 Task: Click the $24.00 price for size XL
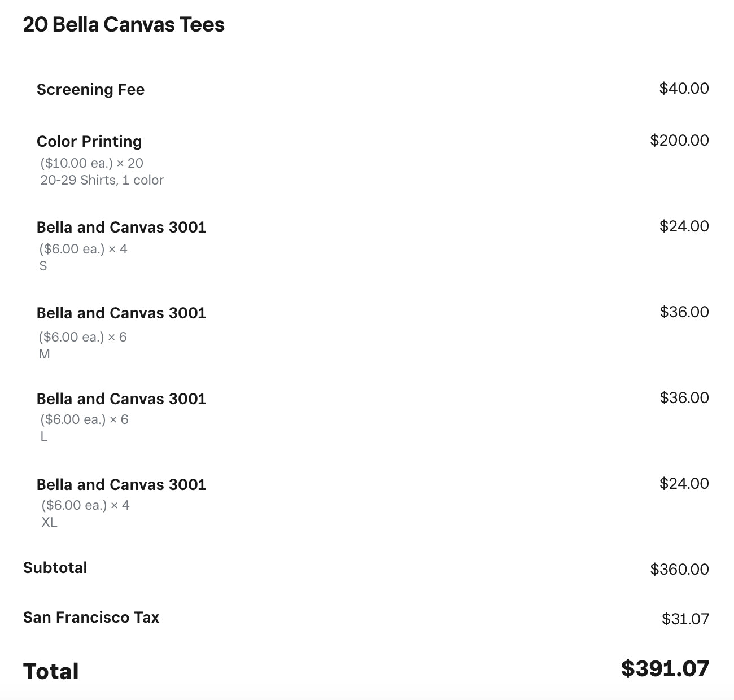pos(684,484)
